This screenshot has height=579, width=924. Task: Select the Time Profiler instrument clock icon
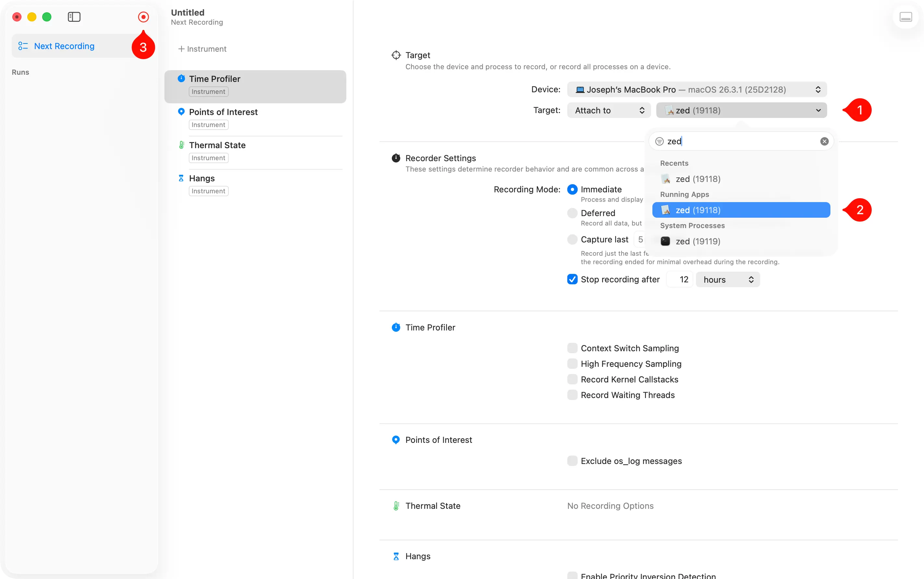click(181, 79)
